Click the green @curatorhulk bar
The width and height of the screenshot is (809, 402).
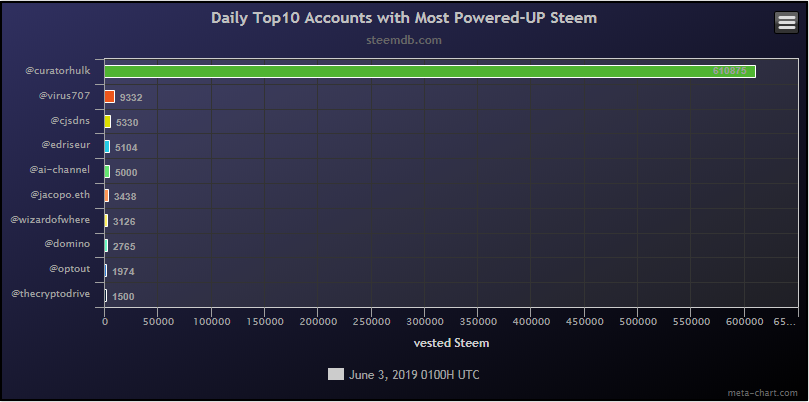click(x=430, y=71)
